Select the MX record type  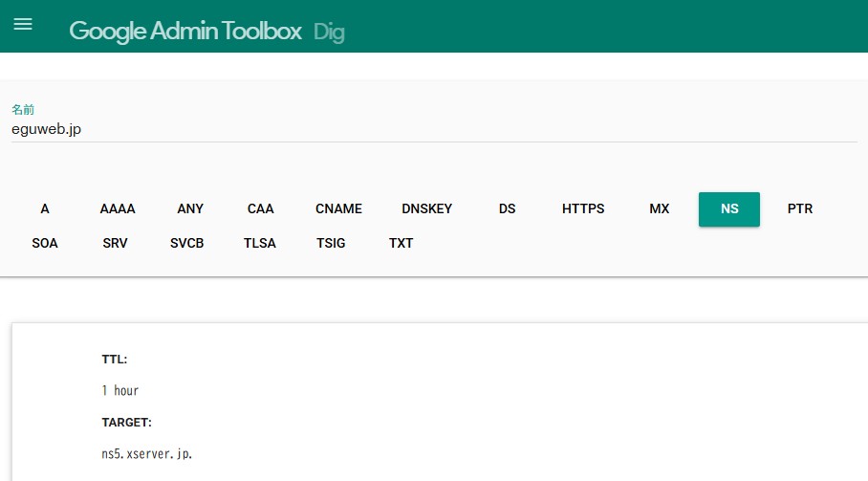pos(660,208)
